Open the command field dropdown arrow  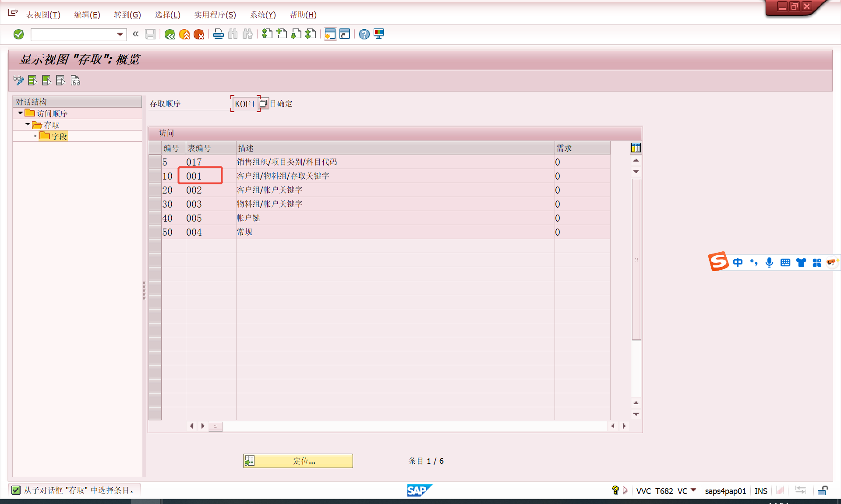coord(120,34)
